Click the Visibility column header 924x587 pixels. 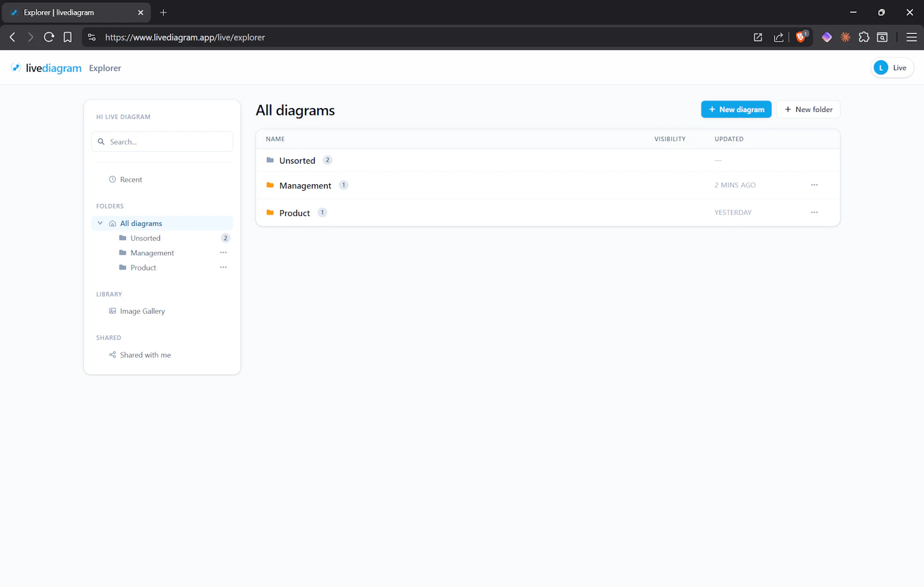tap(670, 139)
